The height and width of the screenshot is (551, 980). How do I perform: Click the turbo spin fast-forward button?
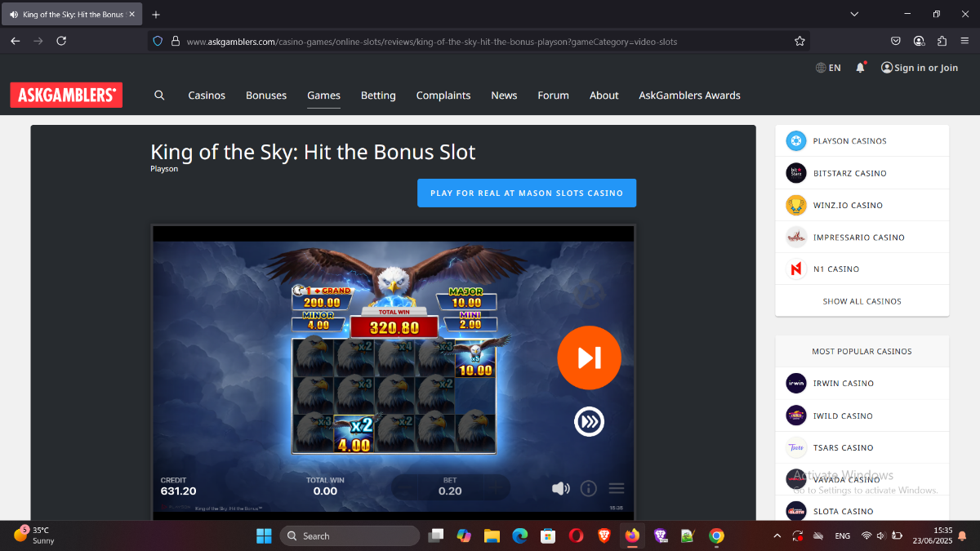click(x=589, y=421)
